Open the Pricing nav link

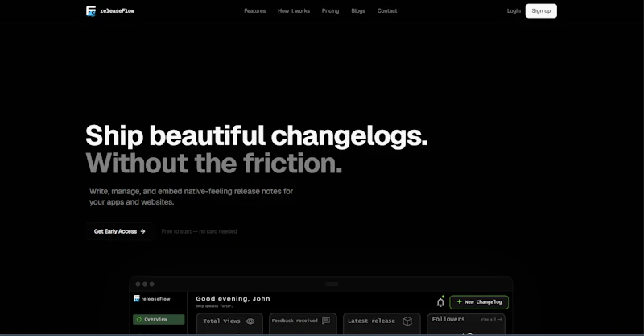tap(330, 11)
